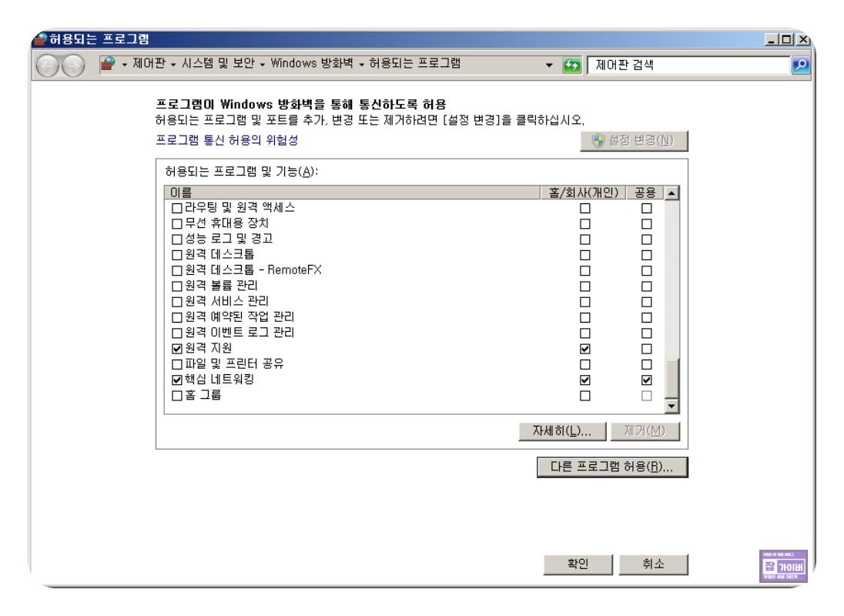Click 설정 변경(N) button
The image size is (844, 616).
tap(634, 141)
